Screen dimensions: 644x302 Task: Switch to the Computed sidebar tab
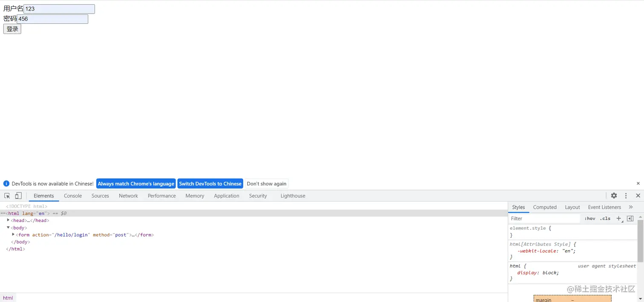545,207
